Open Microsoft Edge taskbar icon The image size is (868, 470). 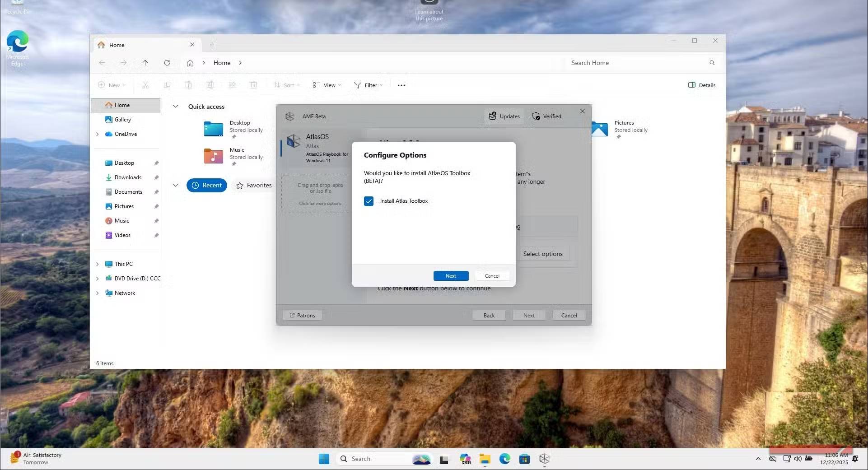504,459
